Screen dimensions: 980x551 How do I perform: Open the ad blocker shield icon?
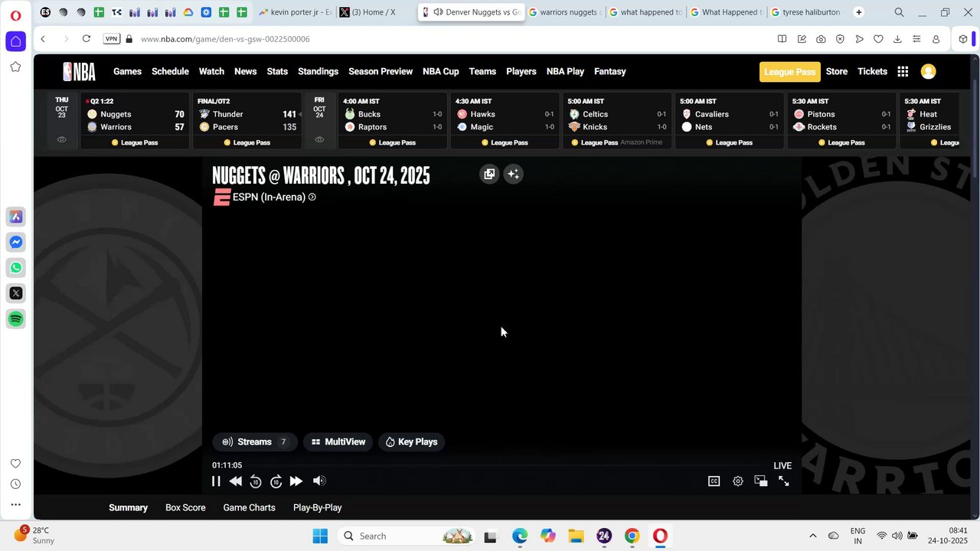point(840,39)
